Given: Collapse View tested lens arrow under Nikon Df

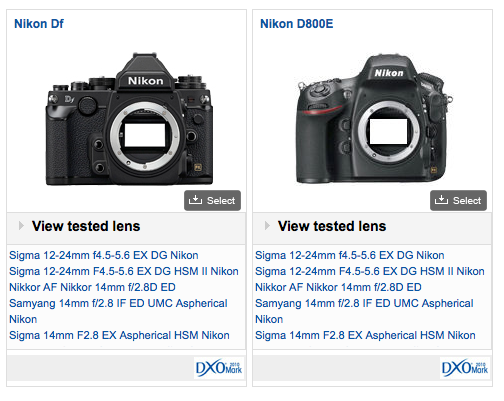Looking at the screenshot, I should (x=21, y=226).
